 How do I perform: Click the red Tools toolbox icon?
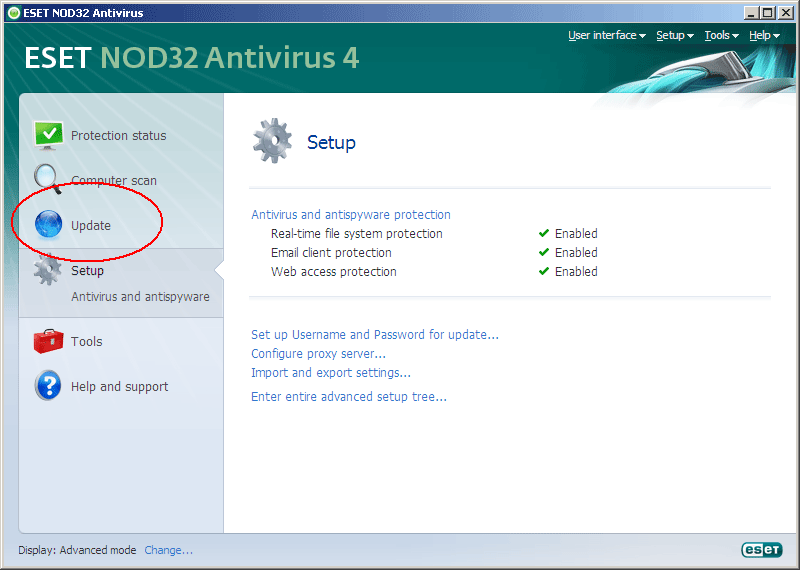pos(48,341)
